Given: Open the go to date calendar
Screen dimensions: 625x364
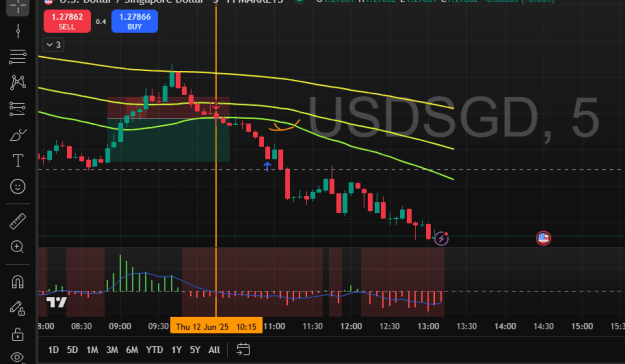Looking at the screenshot, I should click(x=243, y=350).
